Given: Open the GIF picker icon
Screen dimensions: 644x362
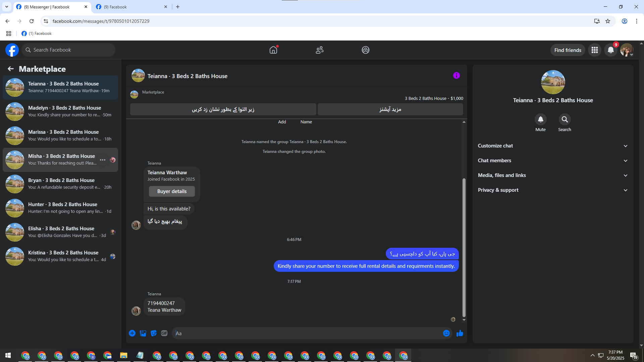Looking at the screenshot, I should (164, 333).
